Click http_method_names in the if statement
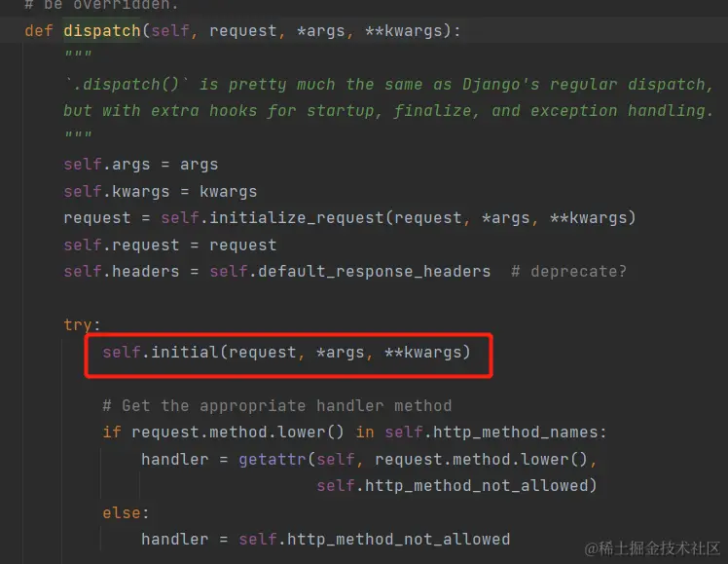Viewport: 728px width, 564px height. (x=516, y=432)
